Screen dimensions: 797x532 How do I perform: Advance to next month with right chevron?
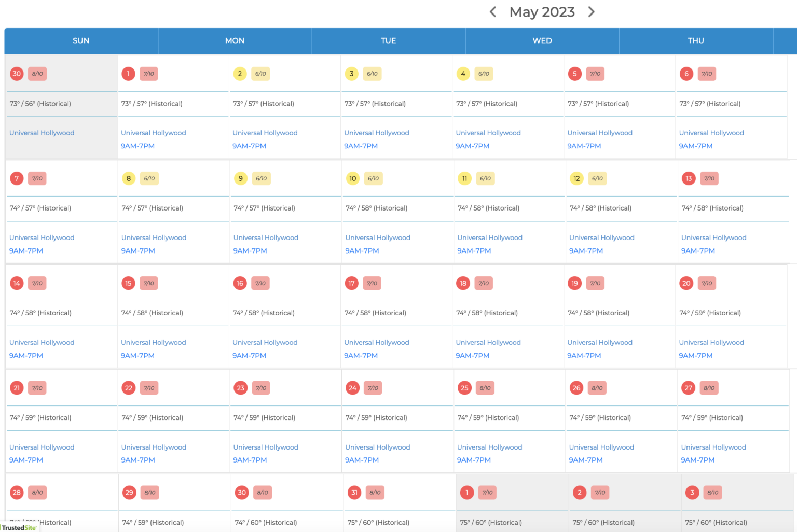click(591, 12)
